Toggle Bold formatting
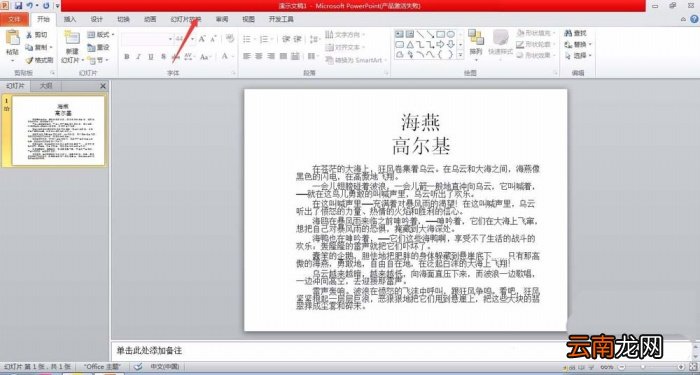700x375 pixels. point(127,57)
